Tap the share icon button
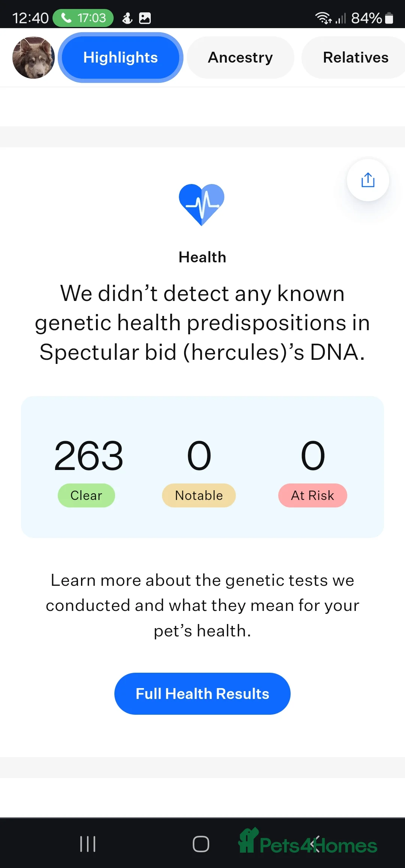 [x=368, y=180]
